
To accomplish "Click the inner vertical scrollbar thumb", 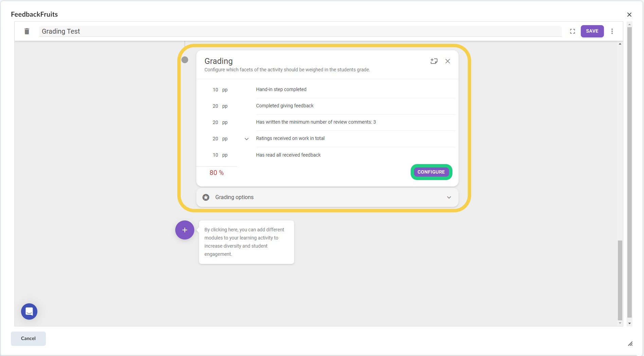I will (x=620, y=280).
